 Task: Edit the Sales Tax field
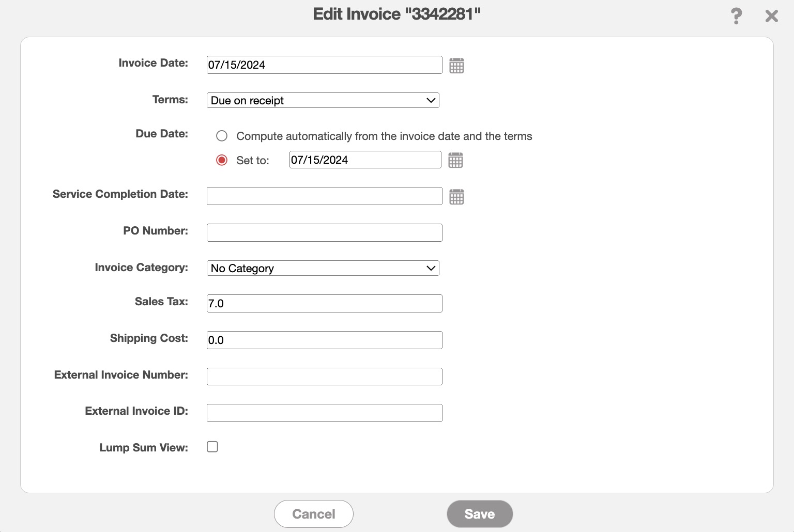(324, 304)
